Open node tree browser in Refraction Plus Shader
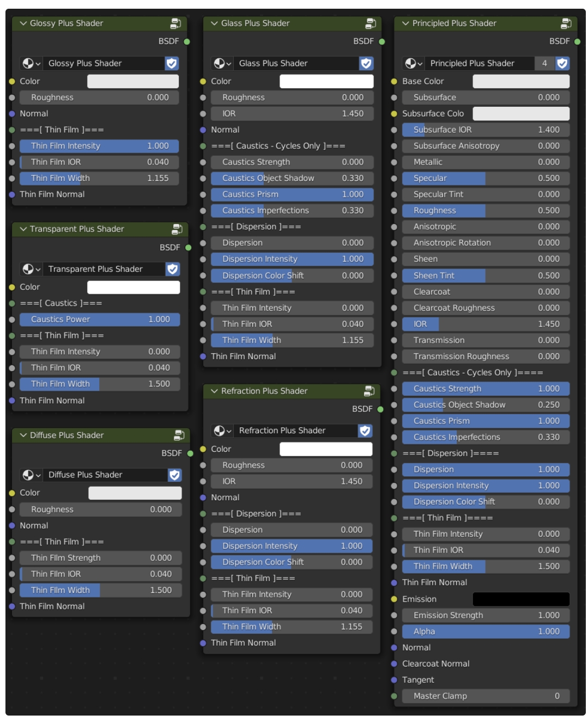 pyautogui.click(x=222, y=431)
